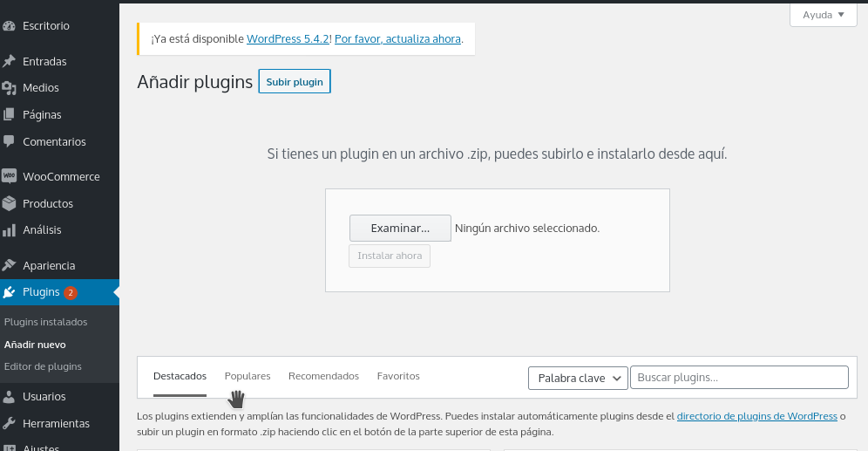Click into the Buscar plugins search field
This screenshot has height=451, width=868.
tap(739, 378)
